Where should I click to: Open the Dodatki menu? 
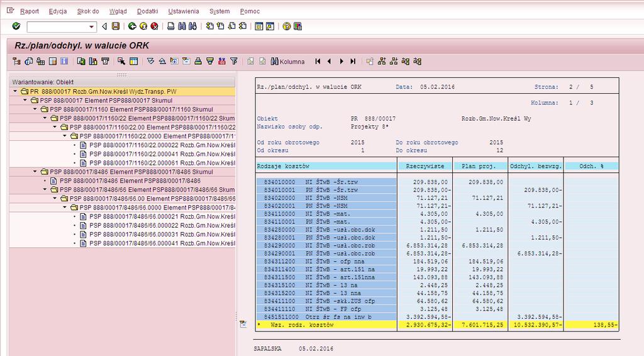click(147, 11)
